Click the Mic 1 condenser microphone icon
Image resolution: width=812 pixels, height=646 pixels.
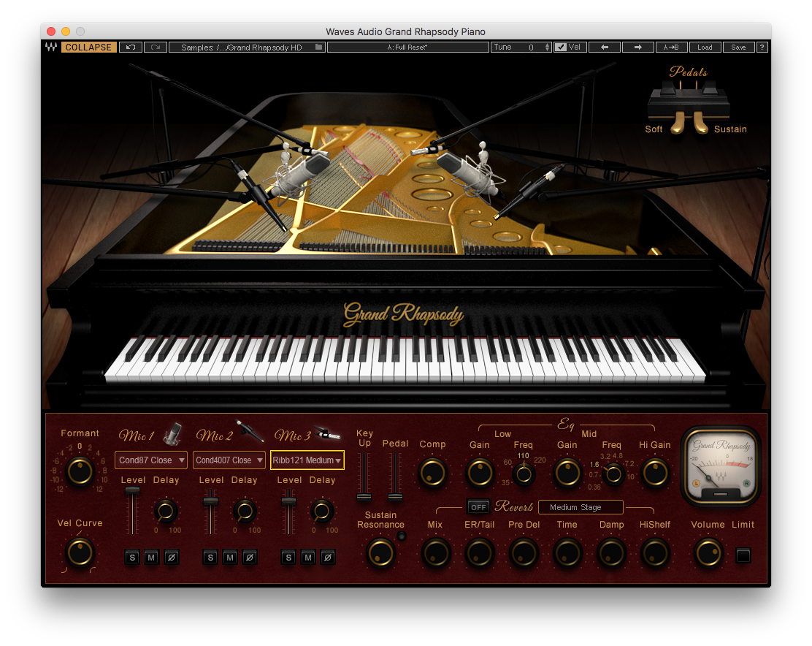(x=173, y=434)
